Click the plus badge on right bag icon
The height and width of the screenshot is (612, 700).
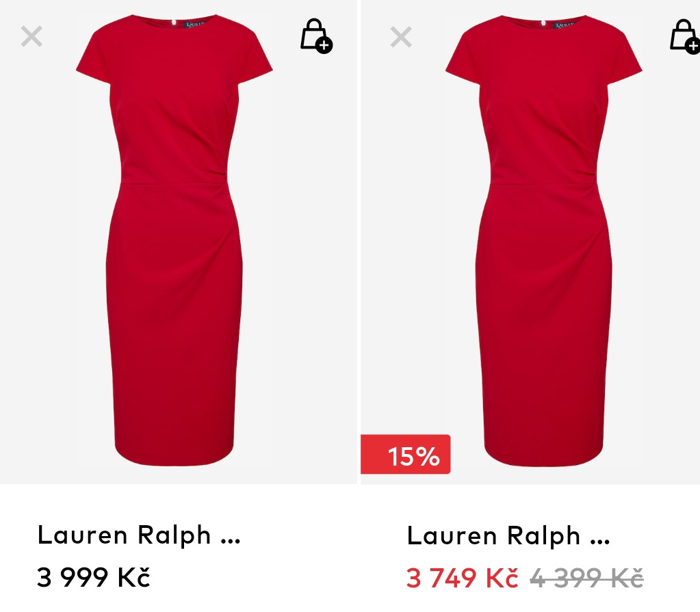pyautogui.click(x=693, y=46)
